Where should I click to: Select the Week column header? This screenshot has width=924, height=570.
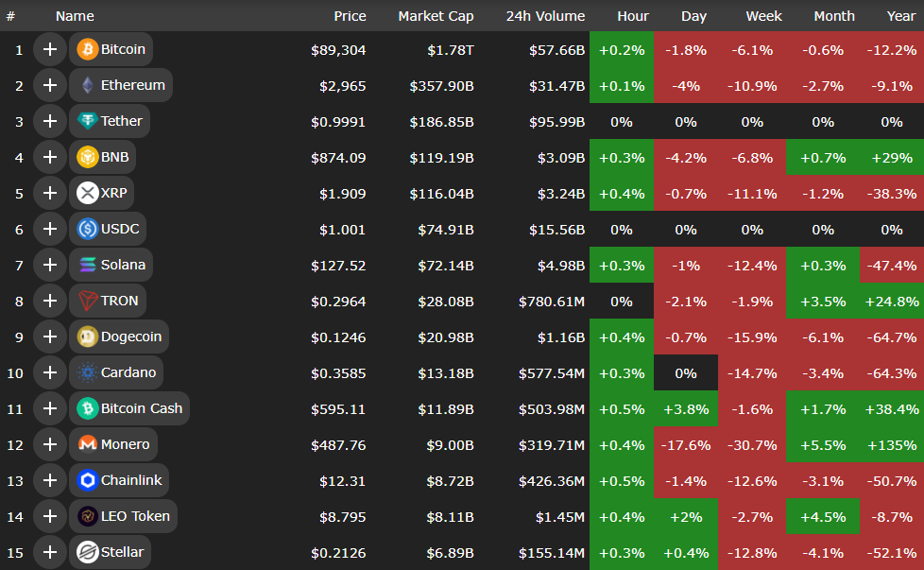(763, 16)
